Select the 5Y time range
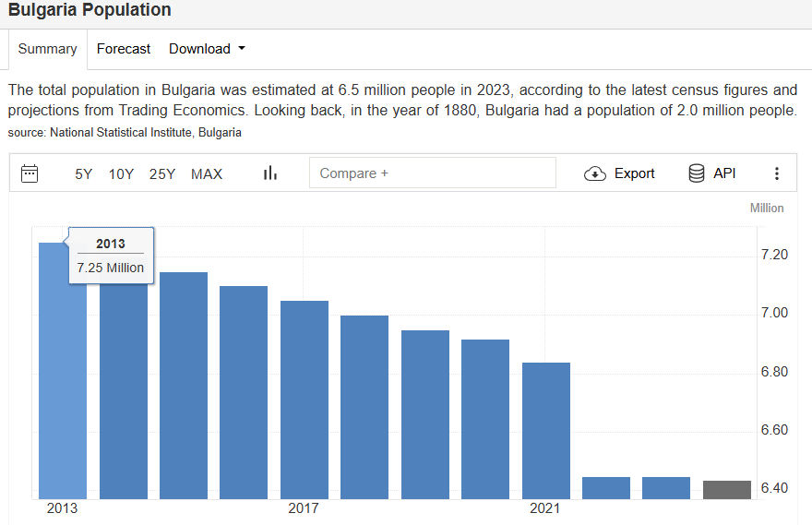The height and width of the screenshot is (525, 812). (83, 174)
